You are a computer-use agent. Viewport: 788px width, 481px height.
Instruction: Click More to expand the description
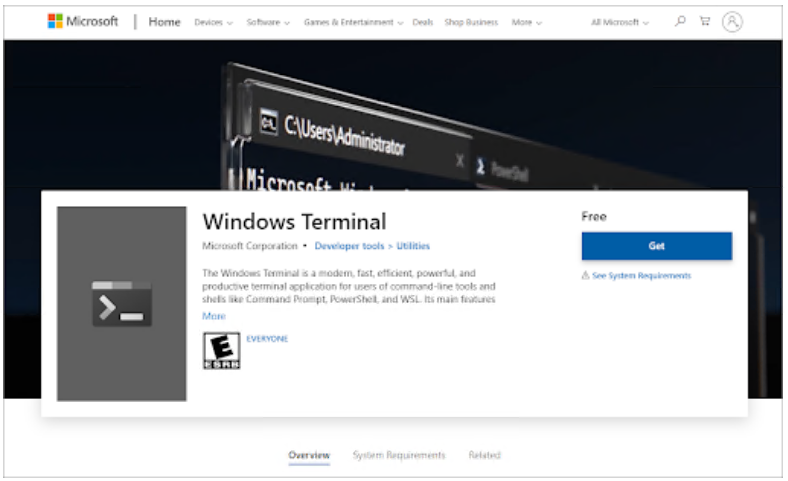coord(213,316)
